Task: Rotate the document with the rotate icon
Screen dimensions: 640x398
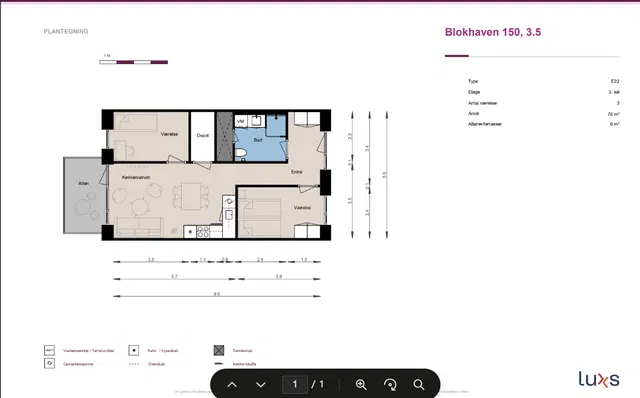Action: [390, 384]
